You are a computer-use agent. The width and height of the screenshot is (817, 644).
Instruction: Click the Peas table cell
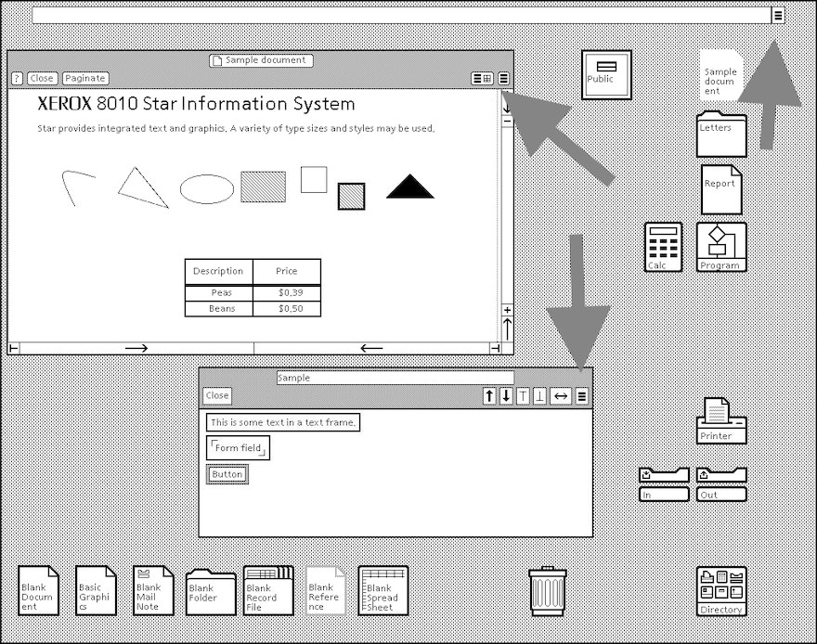[219, 293]
